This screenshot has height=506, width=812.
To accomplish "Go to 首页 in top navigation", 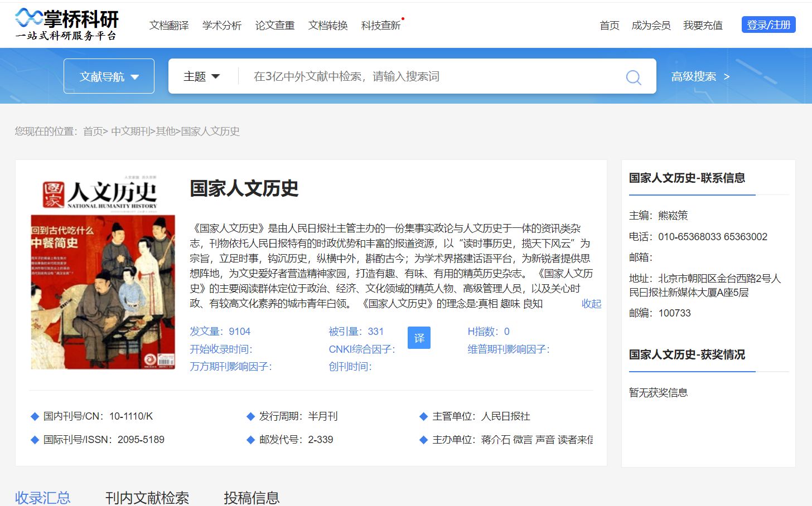I will [x=609, y=26].
